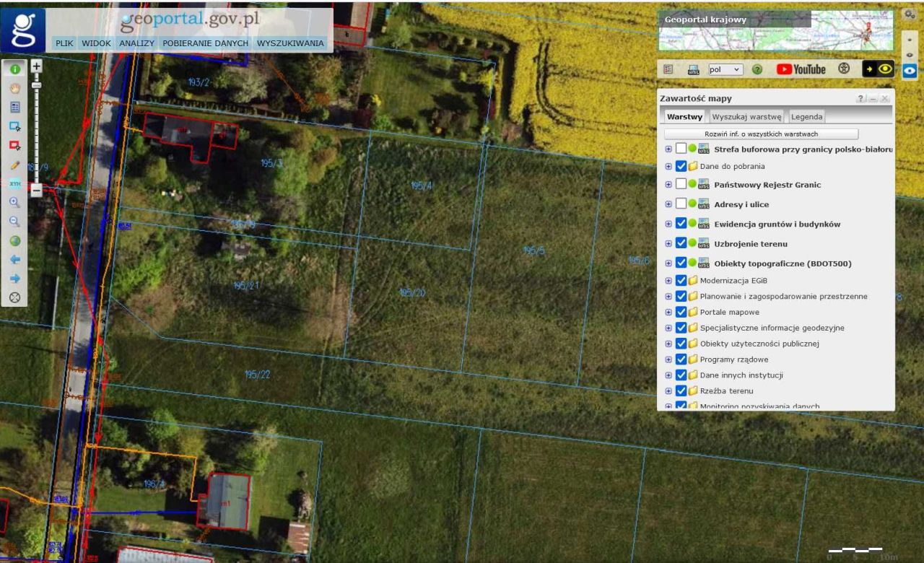Image resolution: width=924 pixels, height=563 pixels.
Task: Open help in Zawartość mapy panel
Action: 860,98
